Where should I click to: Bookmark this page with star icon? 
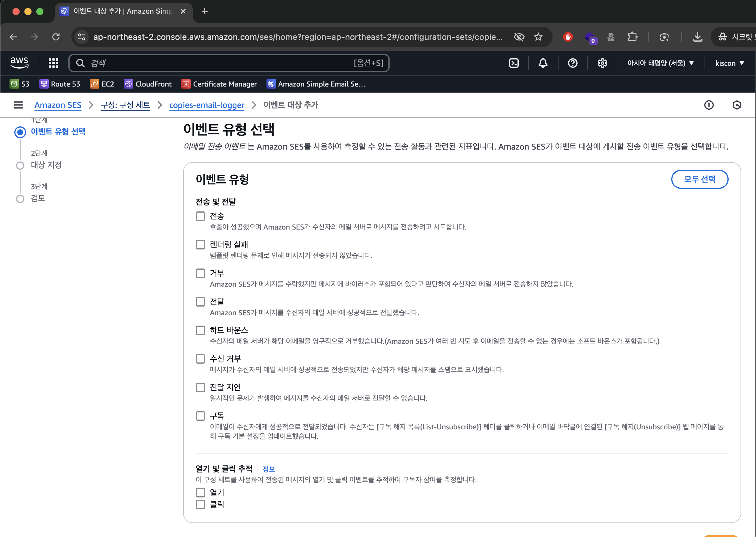click(538, 37)
